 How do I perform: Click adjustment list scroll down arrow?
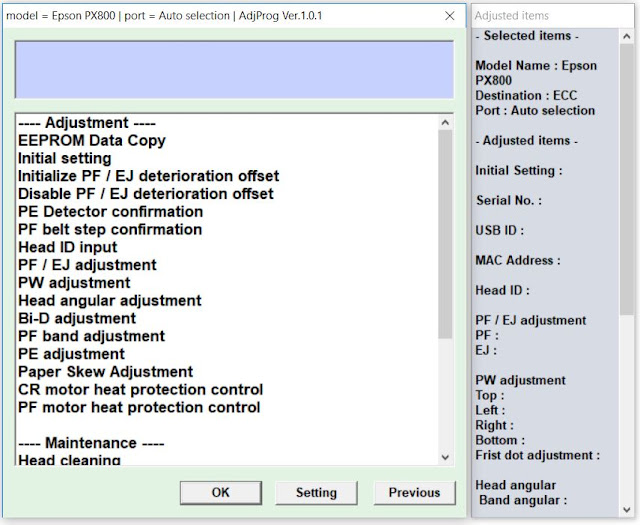pos(445,457)
